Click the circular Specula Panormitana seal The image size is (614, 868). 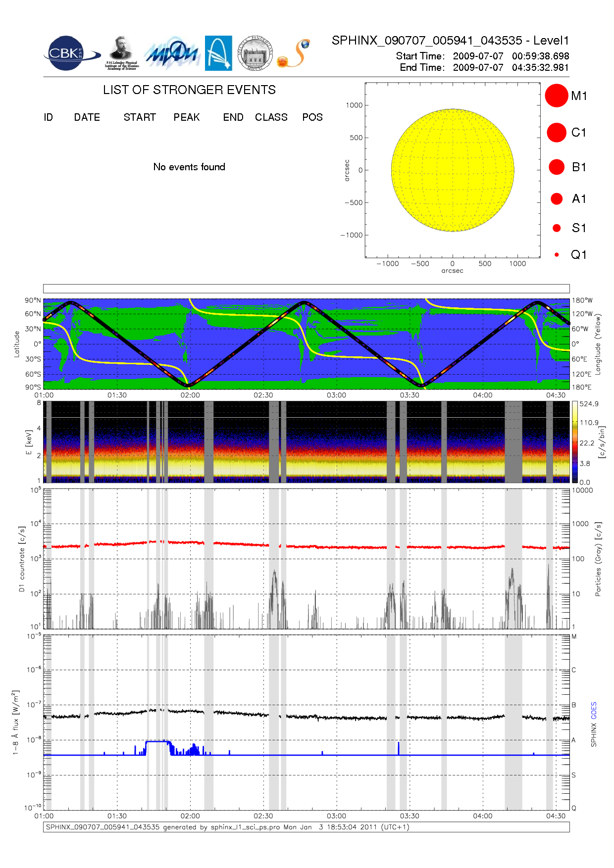pyautogui.click(x=255, y=53)
